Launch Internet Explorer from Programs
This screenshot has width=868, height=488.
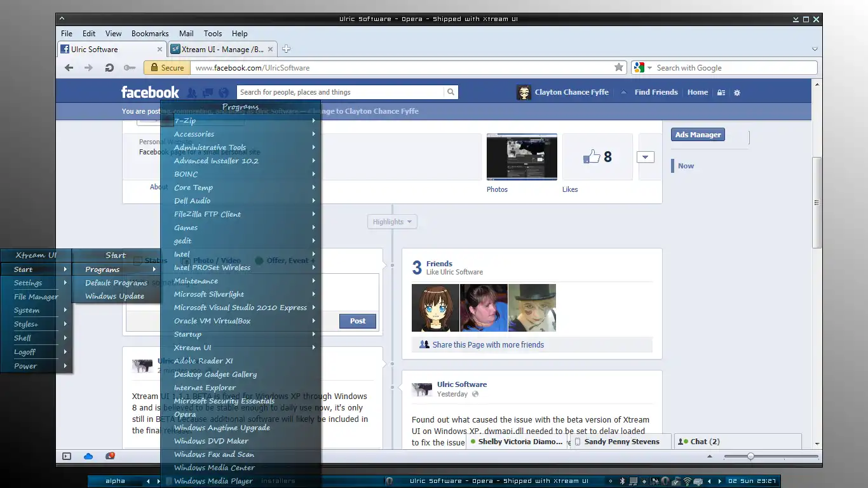coord(240,388)
